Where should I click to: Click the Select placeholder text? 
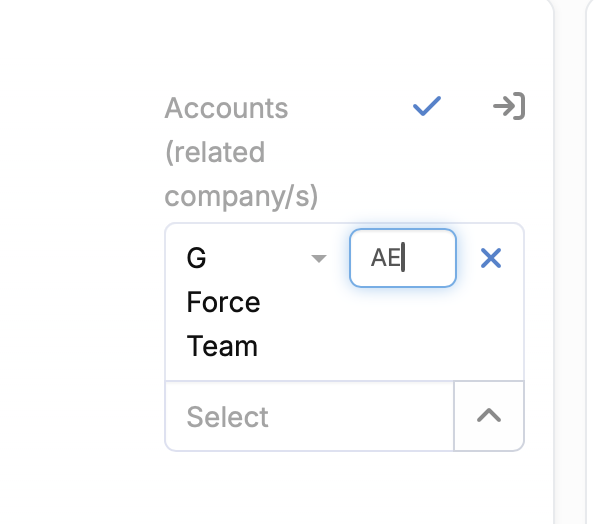pyautogui.click(x=228, y=416)
